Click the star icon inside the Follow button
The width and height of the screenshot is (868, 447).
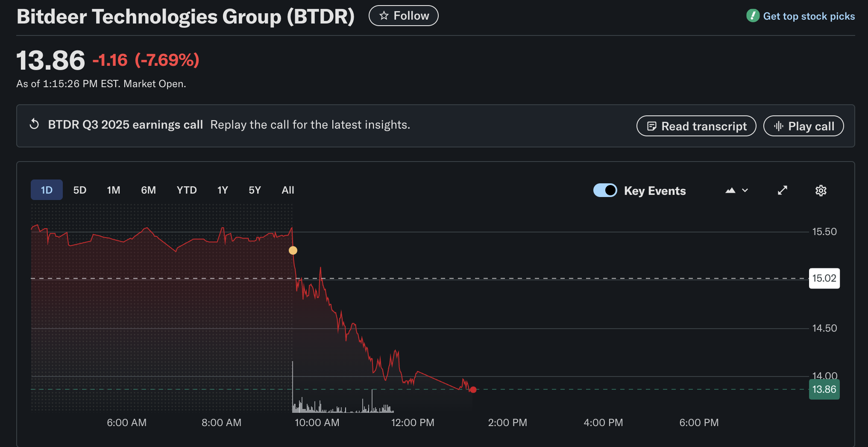point(384,15)
